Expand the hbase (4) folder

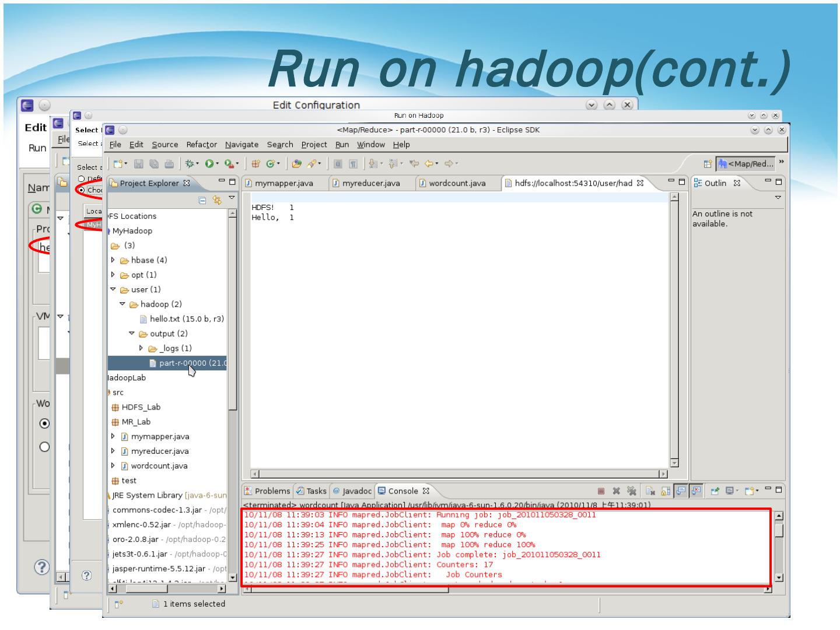pyautogui.click(x=113, y=260)
